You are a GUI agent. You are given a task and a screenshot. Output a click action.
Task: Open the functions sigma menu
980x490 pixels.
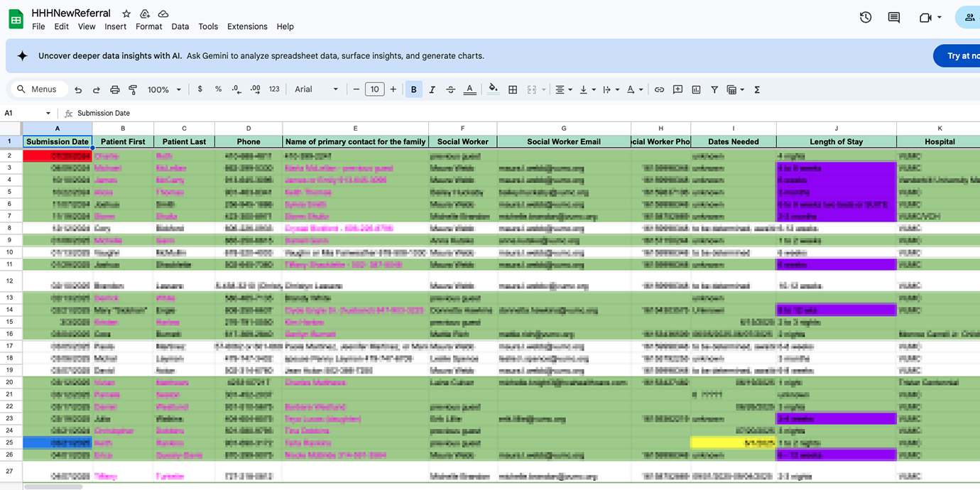(x=757, y=89)
